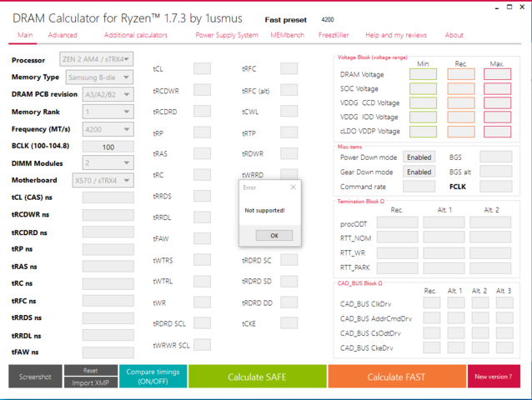Close the Error dialog with its X

coord(294,187)
